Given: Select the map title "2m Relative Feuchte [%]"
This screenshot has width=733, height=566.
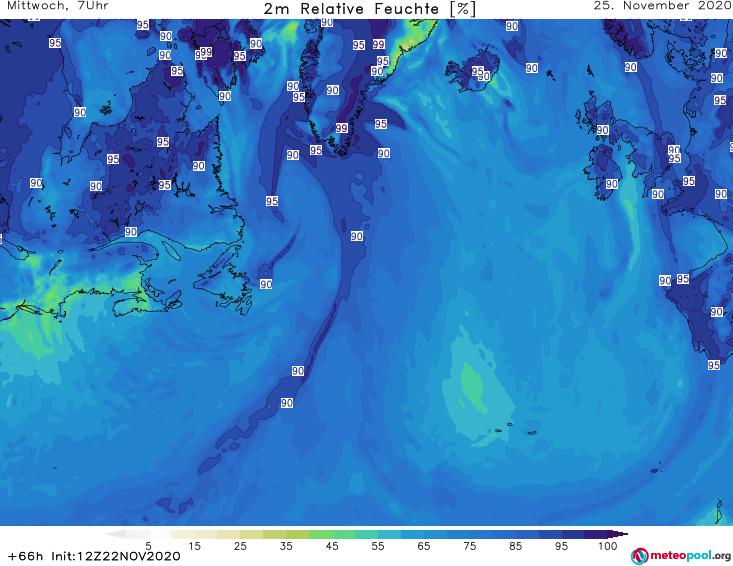Looking at the screenshot, I should point(369,9).
